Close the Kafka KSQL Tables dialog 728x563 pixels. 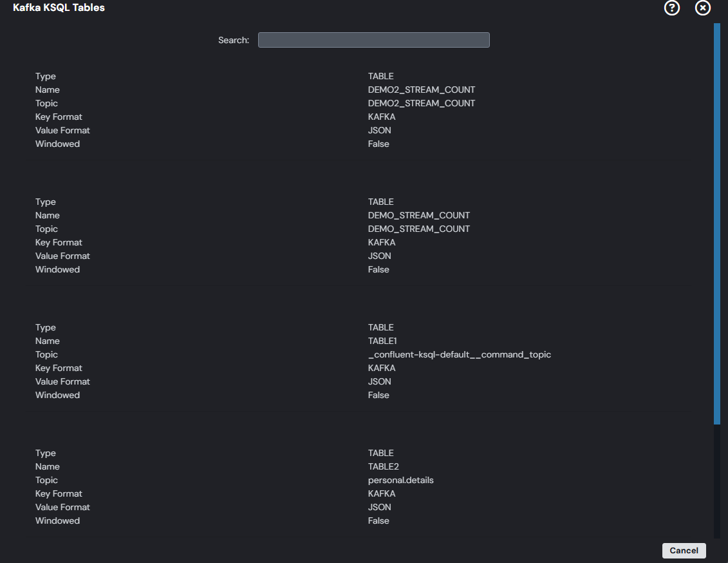click(x=703, y=8)
